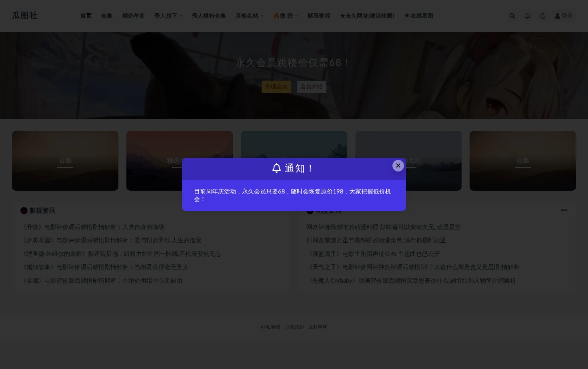Open the last 合集 category card on right

(x=523, y=161)
